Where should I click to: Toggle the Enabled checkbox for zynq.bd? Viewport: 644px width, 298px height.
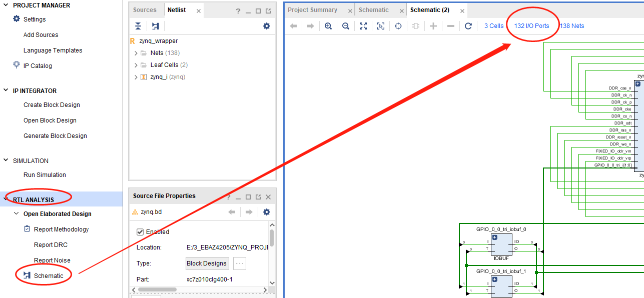(x=140, y=232)
